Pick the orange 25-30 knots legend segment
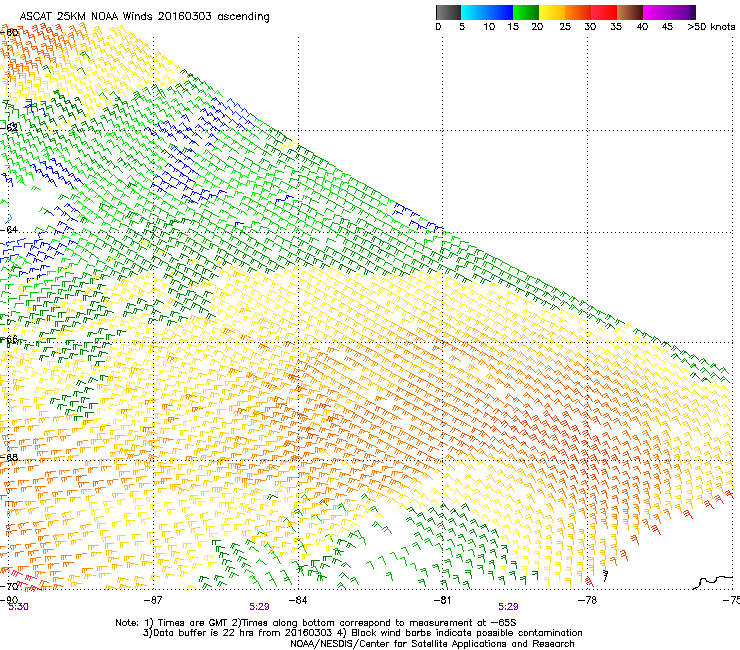740x650 pixels. pos(578,12)
